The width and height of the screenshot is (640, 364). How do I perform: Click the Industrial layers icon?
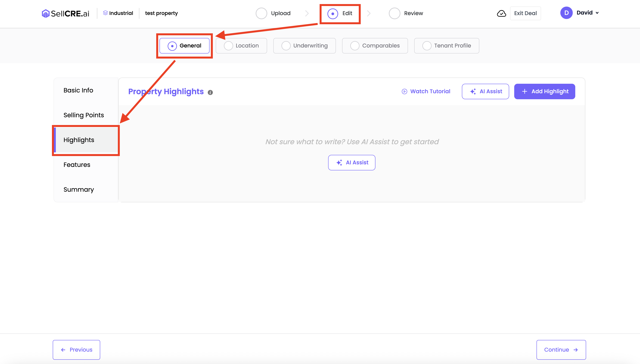click(105, 13)
